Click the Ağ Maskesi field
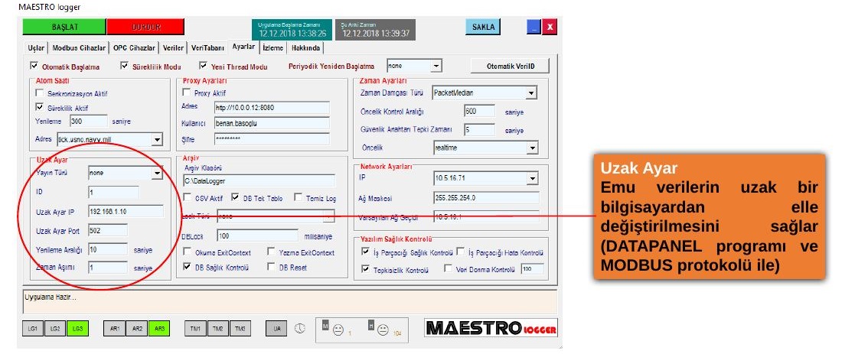This screenshot has width=868, height=354. [x=486, y=197]
